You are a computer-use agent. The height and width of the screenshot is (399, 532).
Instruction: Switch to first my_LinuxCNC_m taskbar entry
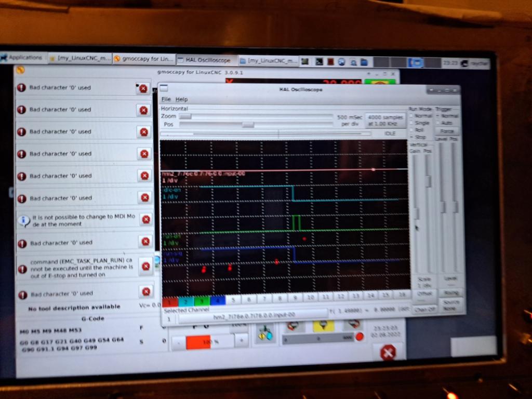[x=81, y=58]
